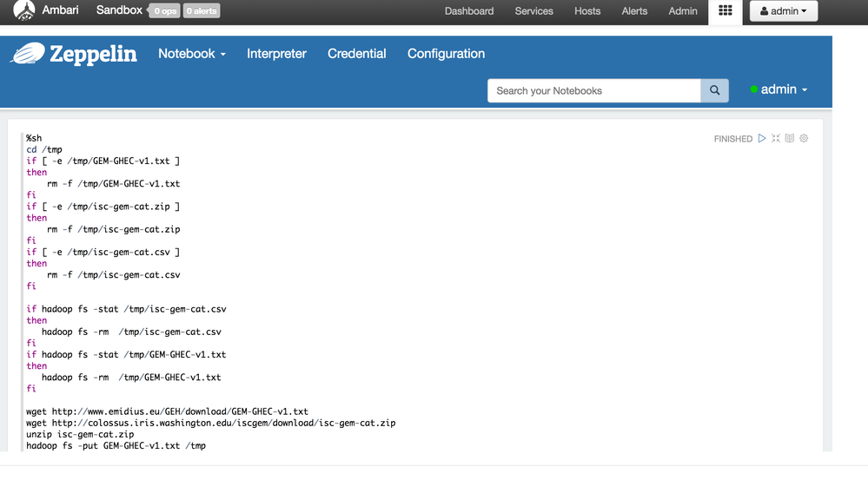This screenshot has height=480, width=868.
Task: Hide paragraph output with book icon
Action: tap(790, 138)
